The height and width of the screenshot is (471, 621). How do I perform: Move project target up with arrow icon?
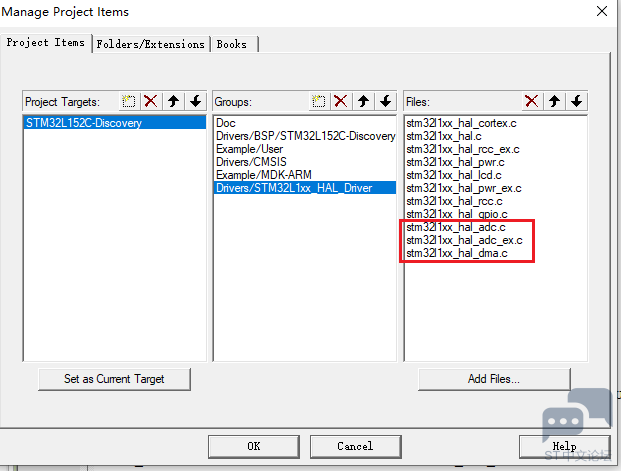(x=174, y=101)
